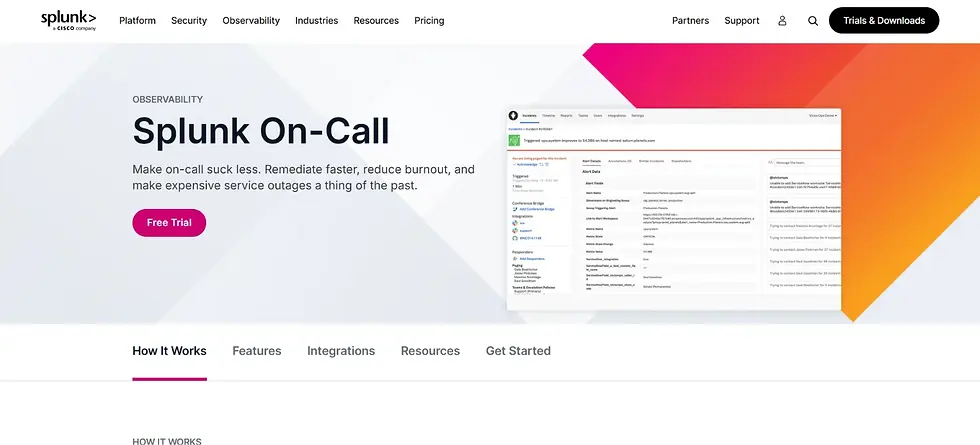Switch to the Integrations tab

point(341,351)
